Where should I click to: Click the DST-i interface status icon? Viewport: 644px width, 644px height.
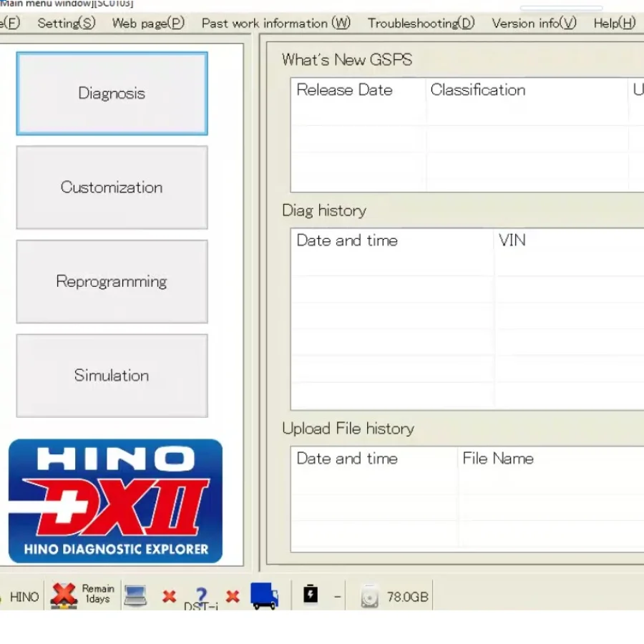pos(201,595)
